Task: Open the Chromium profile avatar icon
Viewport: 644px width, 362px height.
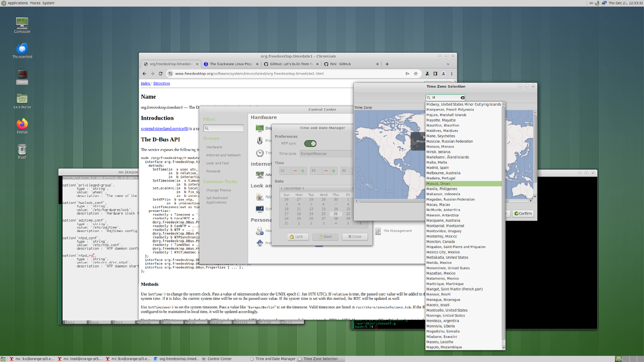Action: (443, 73)
